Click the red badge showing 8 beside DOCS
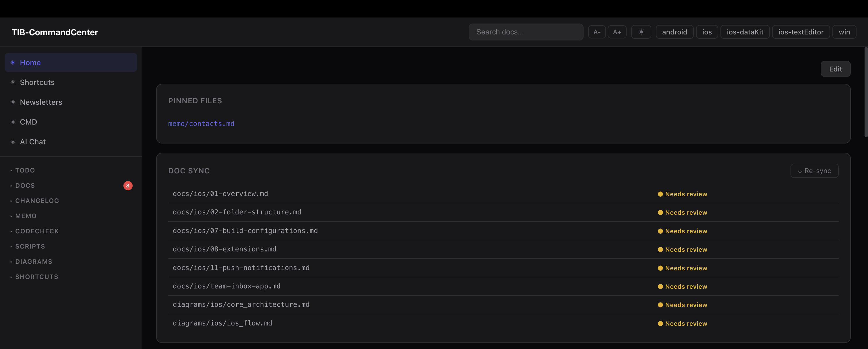Image resolution: width=868 pixels, height=349 pixels. point(128,185)
